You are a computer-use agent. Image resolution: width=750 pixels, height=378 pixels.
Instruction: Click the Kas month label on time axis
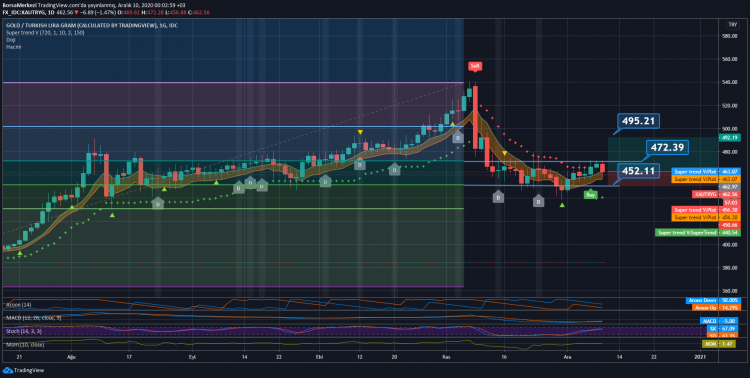447,357
